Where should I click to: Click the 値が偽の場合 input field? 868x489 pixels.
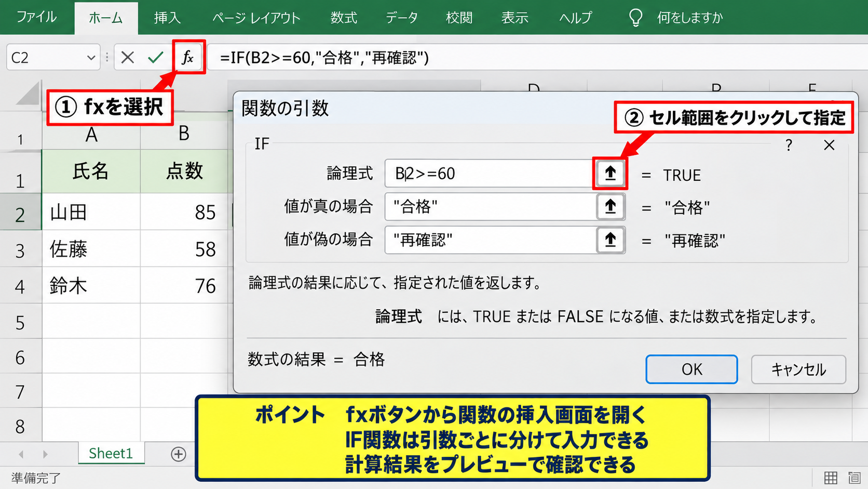[490, 240]
